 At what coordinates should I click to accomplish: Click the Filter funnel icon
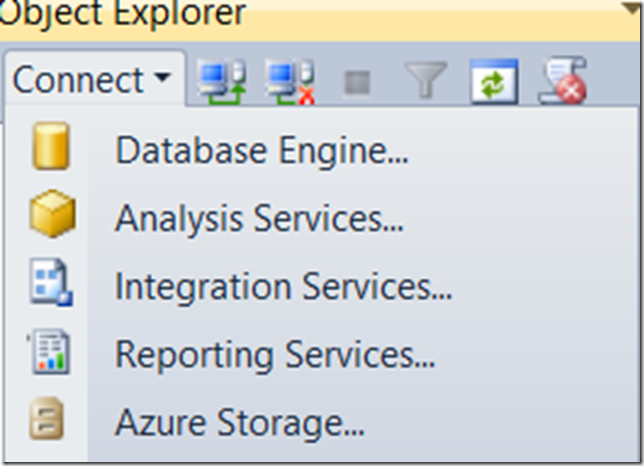click(x=426, y=81)
